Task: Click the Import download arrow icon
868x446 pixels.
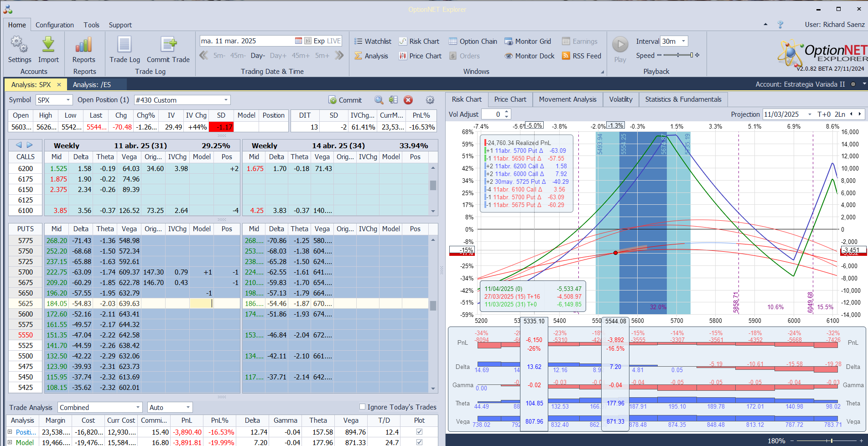Action: (48, 45)
